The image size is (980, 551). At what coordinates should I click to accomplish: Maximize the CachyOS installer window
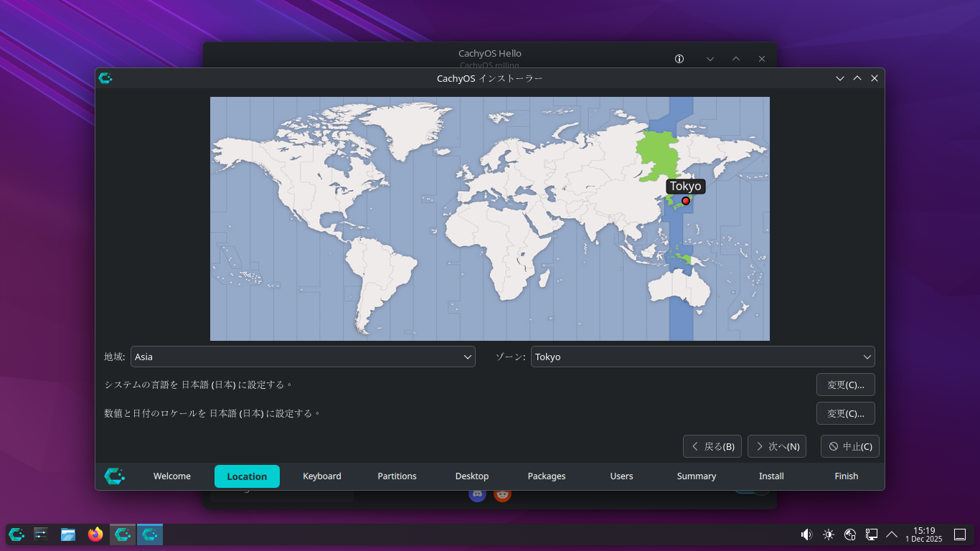coord(857,78)
